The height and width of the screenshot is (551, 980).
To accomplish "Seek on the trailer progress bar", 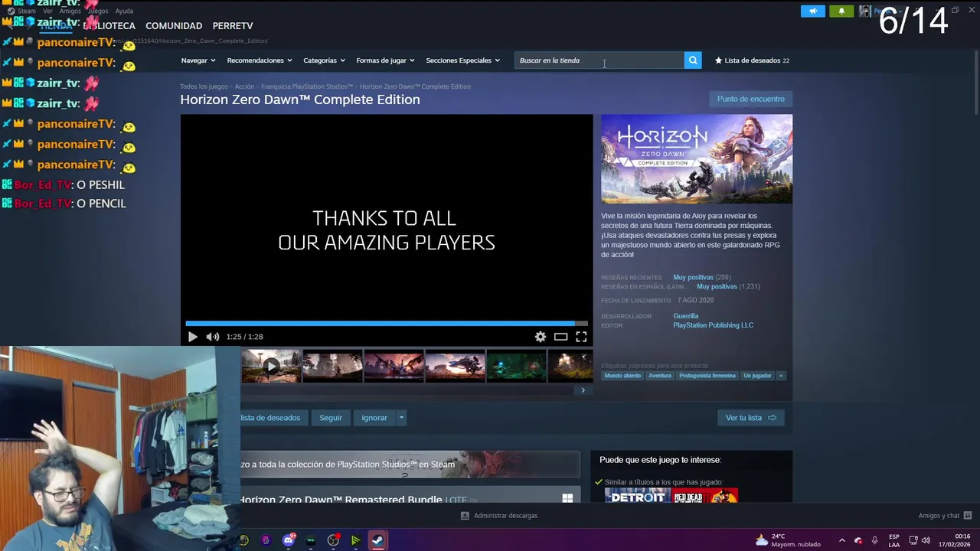I will pyautogui.click(x=387, y=324).
